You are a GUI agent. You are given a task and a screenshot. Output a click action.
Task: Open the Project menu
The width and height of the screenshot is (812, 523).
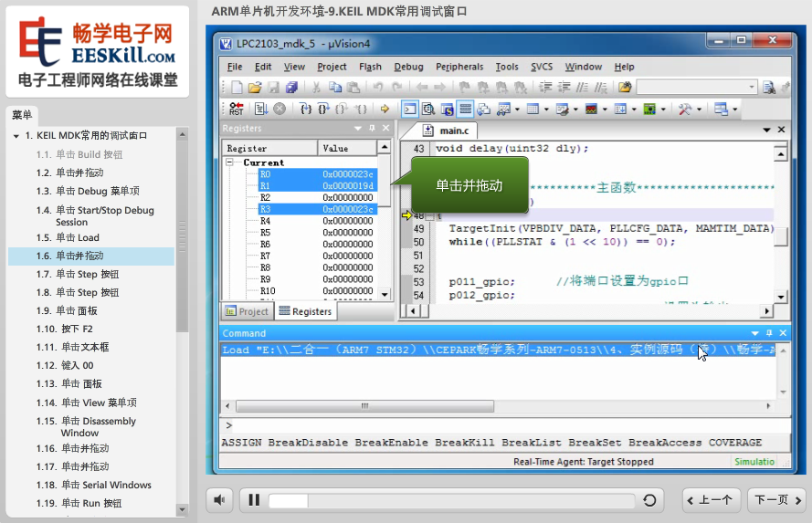(x=332, y=67)
